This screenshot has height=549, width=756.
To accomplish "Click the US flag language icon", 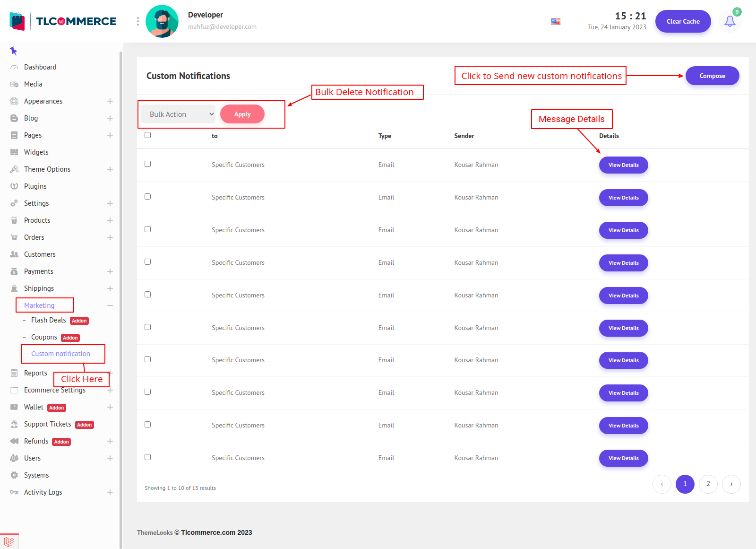I will click(x=556, y=22).
